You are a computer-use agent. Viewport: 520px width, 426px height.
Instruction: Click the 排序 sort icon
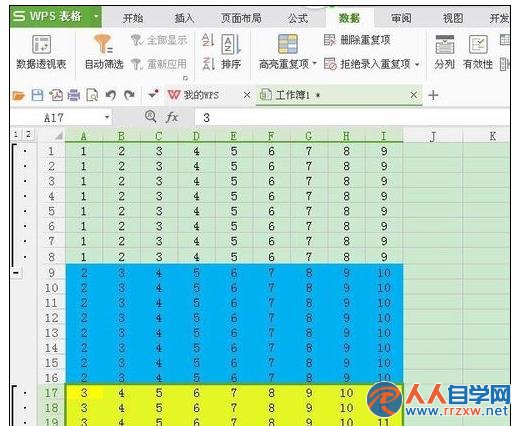(231, 52)
